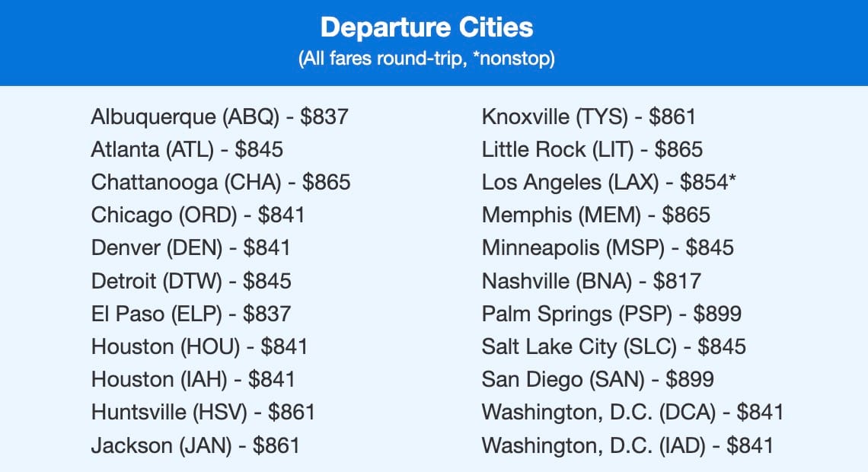The height and width of the screenshot is (472, 868).
Task: Select the Huntsville (HSV) - $861 fare
Action: tap(203, 413)
